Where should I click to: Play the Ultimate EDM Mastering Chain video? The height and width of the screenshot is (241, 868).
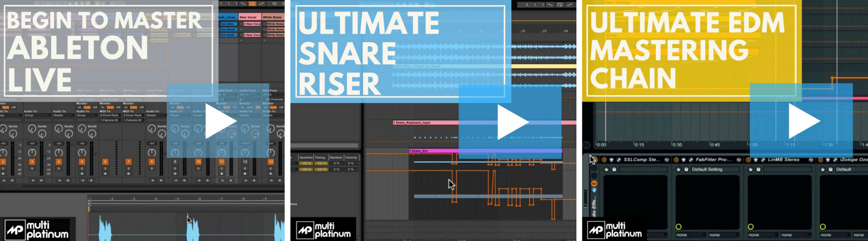[804, 122]
